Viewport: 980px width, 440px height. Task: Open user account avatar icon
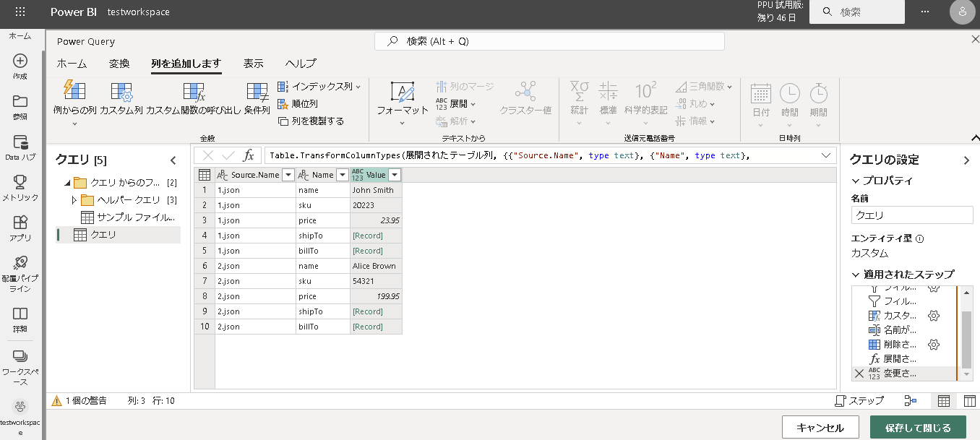[x=962, y=12]
